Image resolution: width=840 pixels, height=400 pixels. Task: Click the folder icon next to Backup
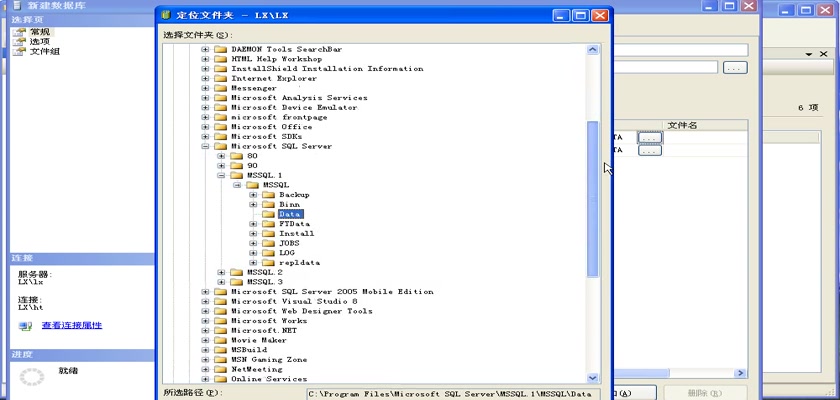click(x=268, y=195)
